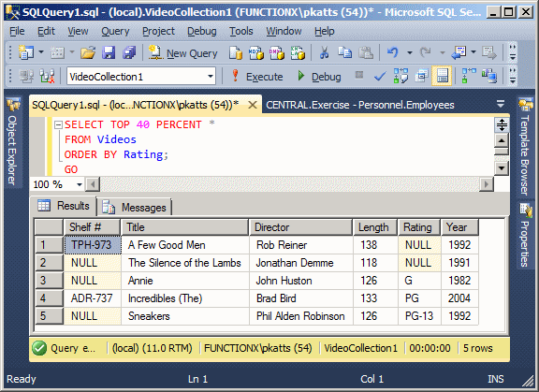
Task: Click the Execute button
Action: [257, 77]
